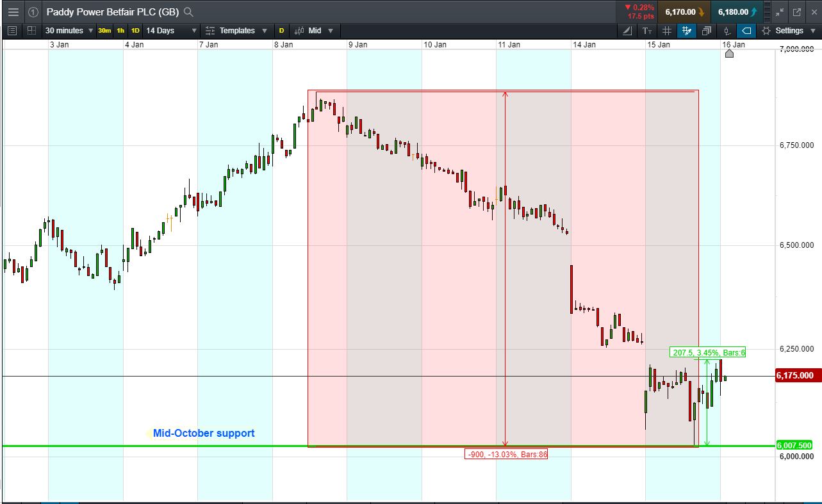This screenshot has height=504, width=822.
Task: Expand the 30 minutes interval dropdown
Action: (69, 31)
